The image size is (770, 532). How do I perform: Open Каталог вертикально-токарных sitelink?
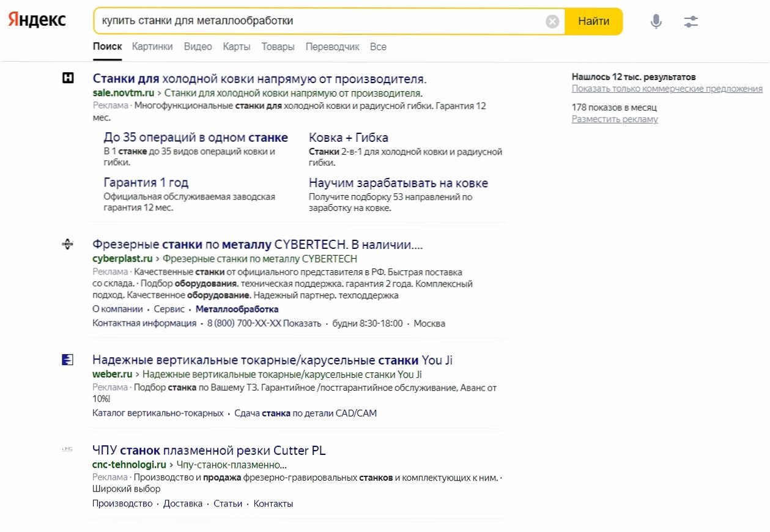coord(158,413)
